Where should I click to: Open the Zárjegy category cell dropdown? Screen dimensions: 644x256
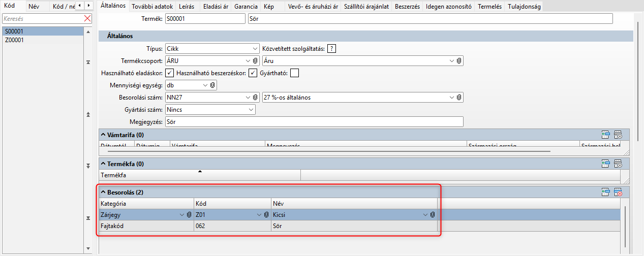click(x=182, y=215)
